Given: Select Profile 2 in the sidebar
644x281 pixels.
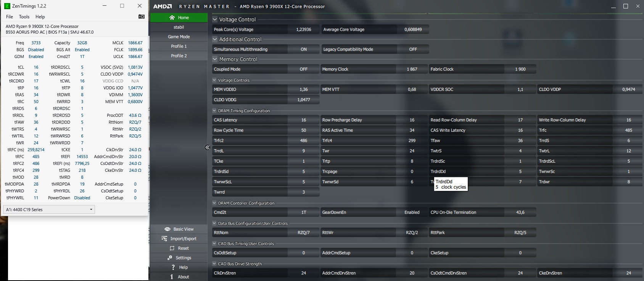Looking at the screenshot, I should (x=179, y=56).
